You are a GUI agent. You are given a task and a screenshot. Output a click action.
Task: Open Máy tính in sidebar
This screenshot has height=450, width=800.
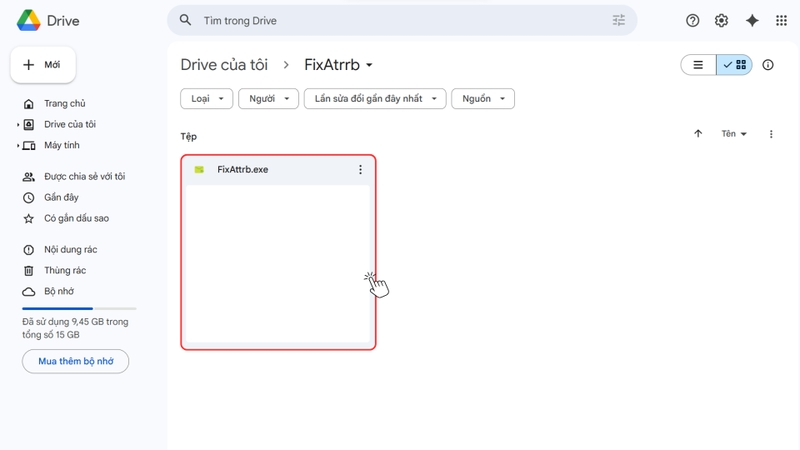click(62, 145)
